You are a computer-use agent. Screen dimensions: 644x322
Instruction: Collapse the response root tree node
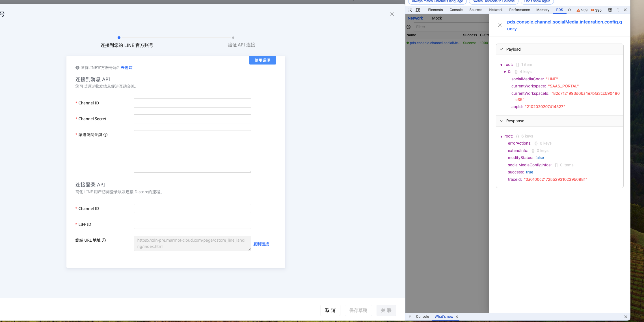(502, 136)
